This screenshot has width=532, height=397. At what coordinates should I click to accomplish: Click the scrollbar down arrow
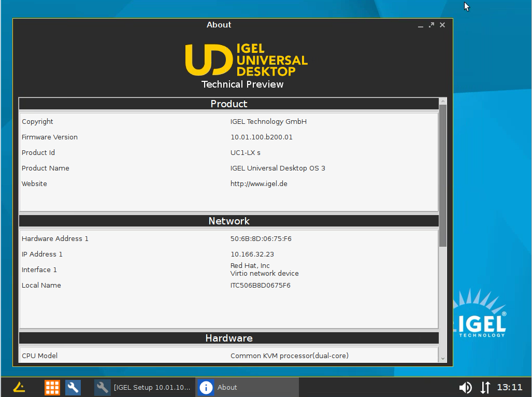point(443,357)
